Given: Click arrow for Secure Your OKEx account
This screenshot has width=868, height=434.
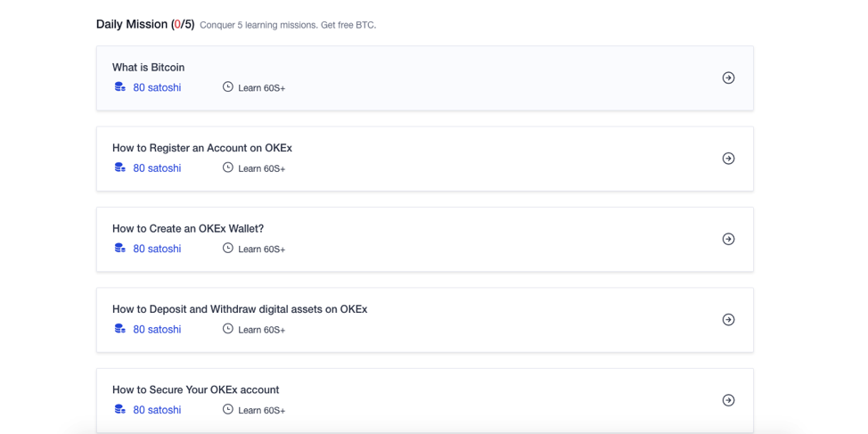Looking at the screenshot, I should pos(728,400).
